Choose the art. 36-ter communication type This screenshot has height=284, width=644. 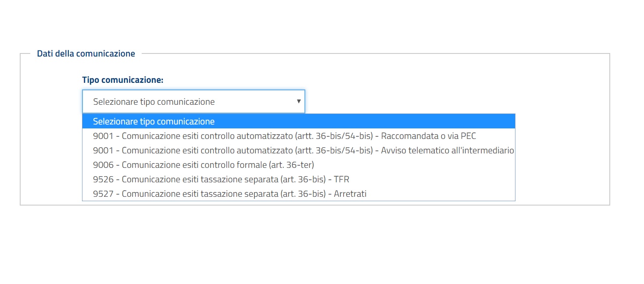298,165
